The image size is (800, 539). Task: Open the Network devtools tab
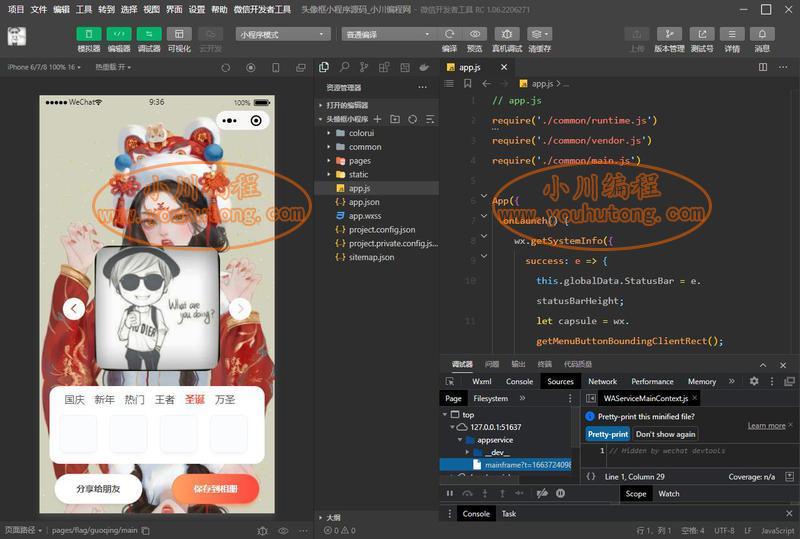[x=603, y=381]
